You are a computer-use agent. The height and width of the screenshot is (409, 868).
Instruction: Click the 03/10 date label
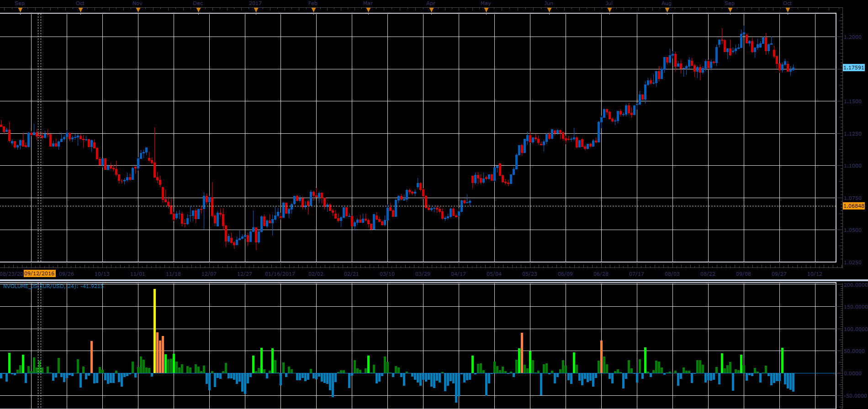(x=387, y=274)
